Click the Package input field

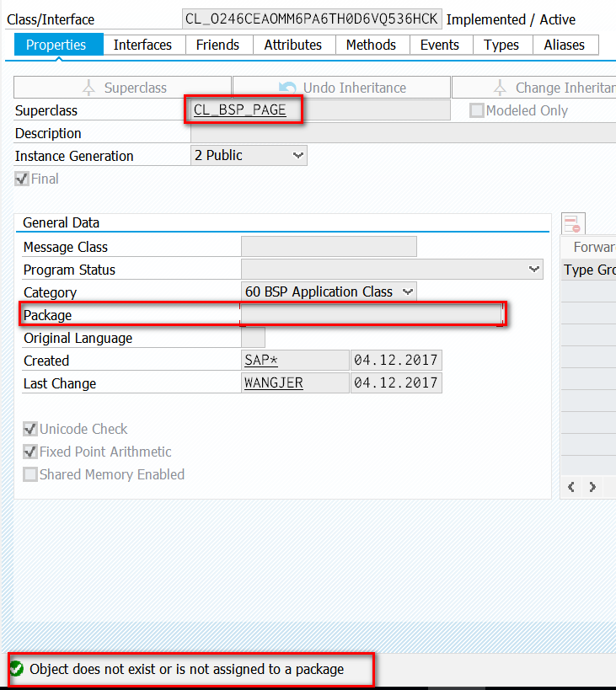pyautogui.click(x=372, y=314)
